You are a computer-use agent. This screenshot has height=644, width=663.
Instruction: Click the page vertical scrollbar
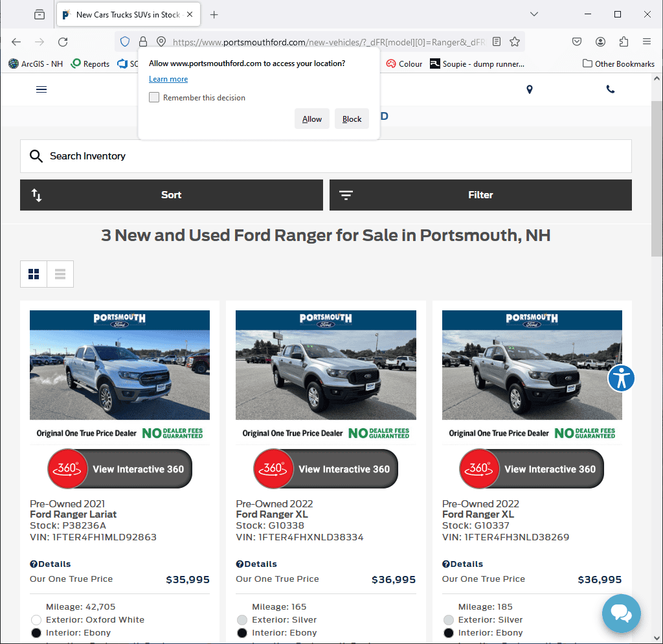[657, 179]
